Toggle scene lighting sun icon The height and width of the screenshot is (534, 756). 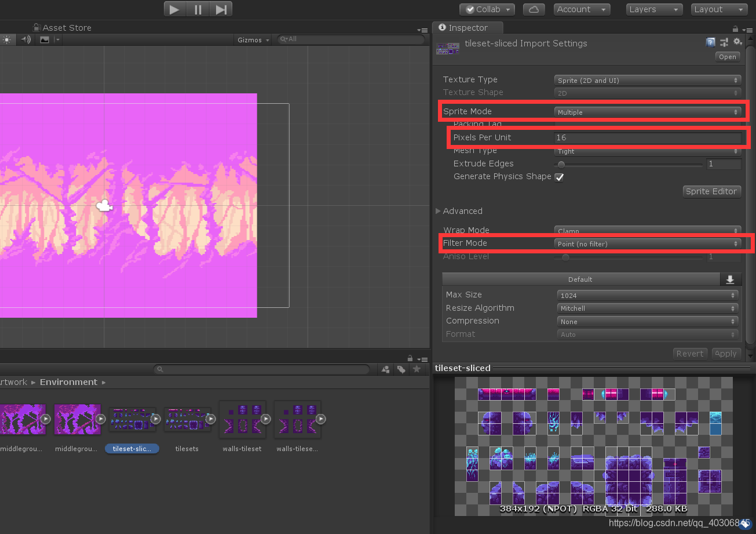[x=7, y=39]
